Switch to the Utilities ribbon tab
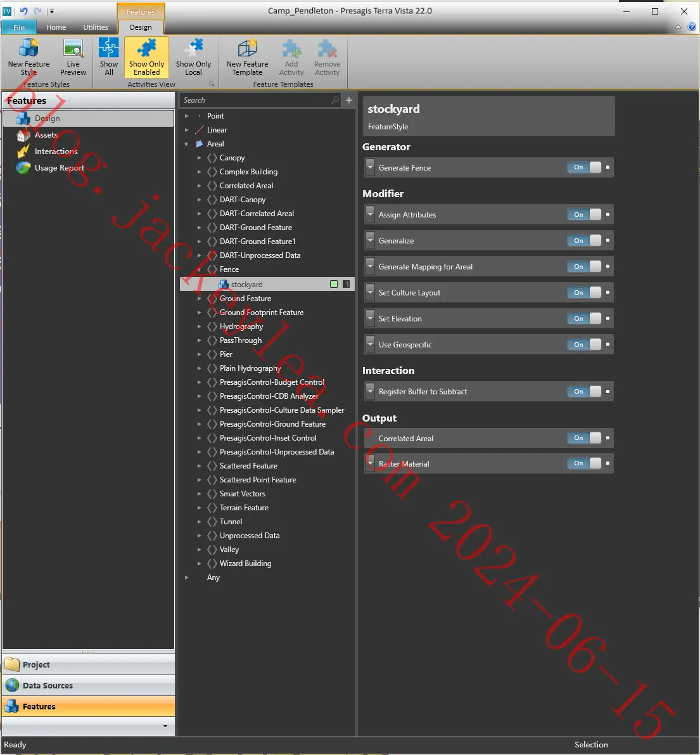This screenshot has width=700, height=755. tap(96, 27)
